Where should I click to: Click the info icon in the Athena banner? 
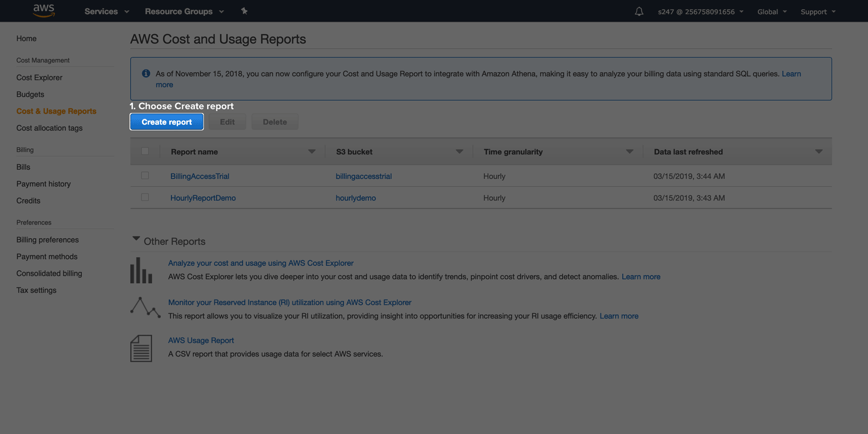[x=146, y=73]
